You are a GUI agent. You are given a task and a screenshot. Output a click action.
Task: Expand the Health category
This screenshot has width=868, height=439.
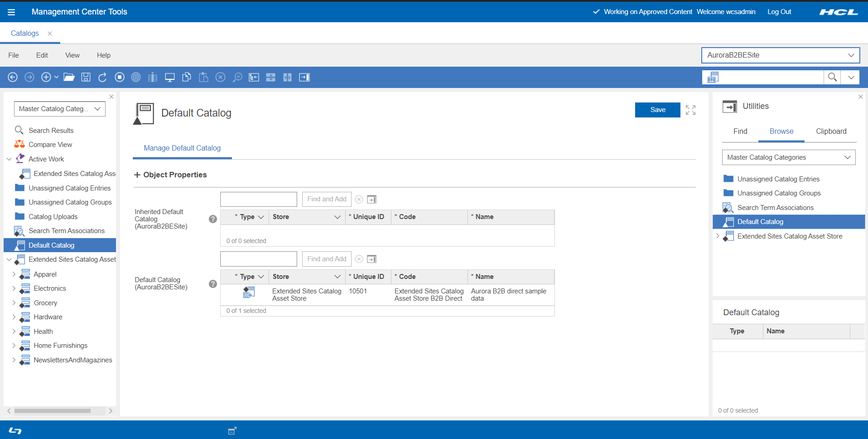point(14,332)
